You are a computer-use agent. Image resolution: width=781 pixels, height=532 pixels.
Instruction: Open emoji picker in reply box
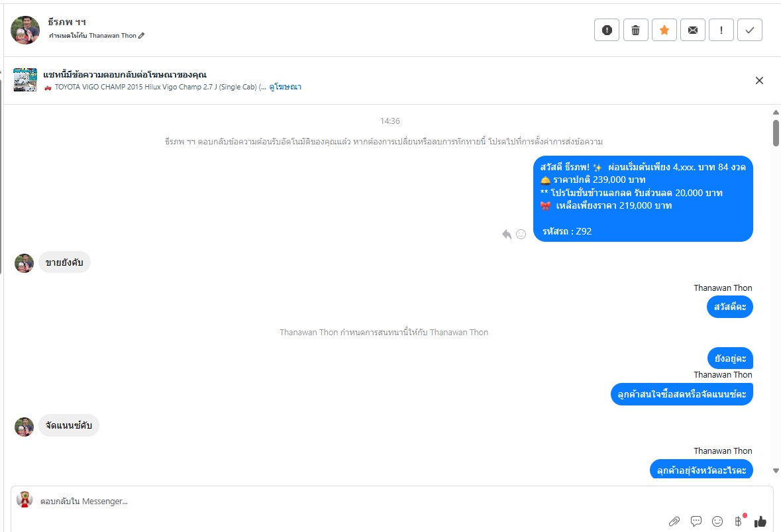point(717,521)
